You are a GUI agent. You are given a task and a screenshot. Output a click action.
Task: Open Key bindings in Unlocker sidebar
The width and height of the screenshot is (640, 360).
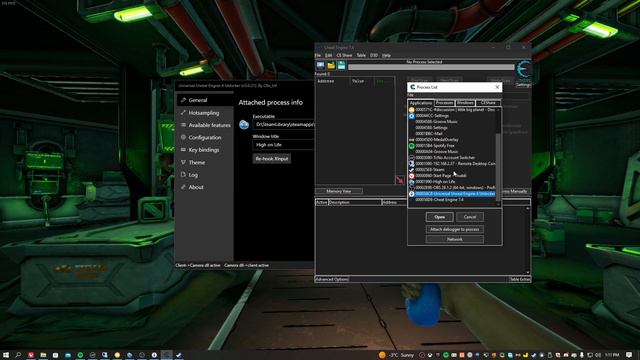205,150
